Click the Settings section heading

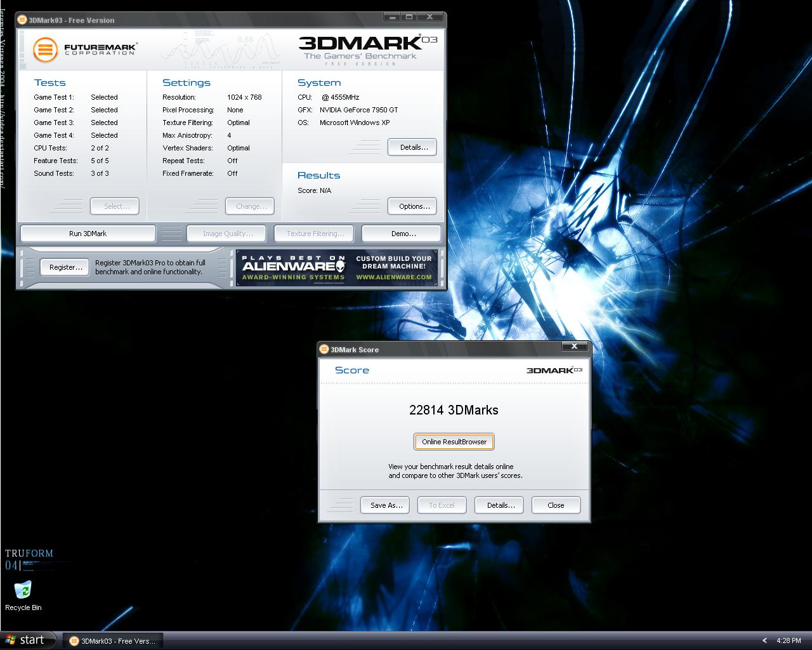(x=186, y=83)
